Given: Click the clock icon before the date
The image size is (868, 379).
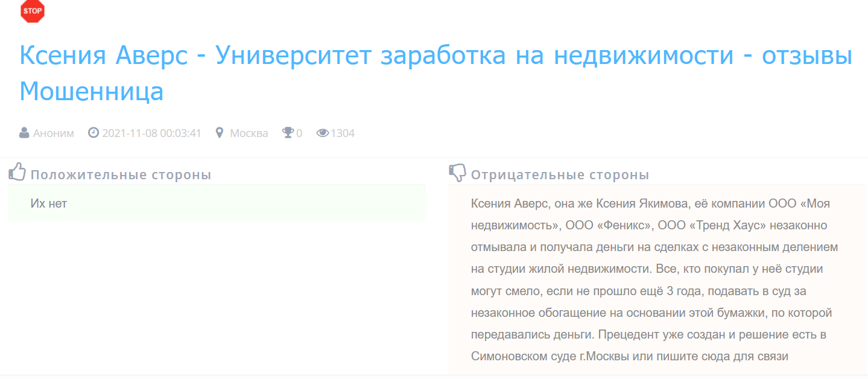Looking at the screenshot, I should [x=93, y=133].
